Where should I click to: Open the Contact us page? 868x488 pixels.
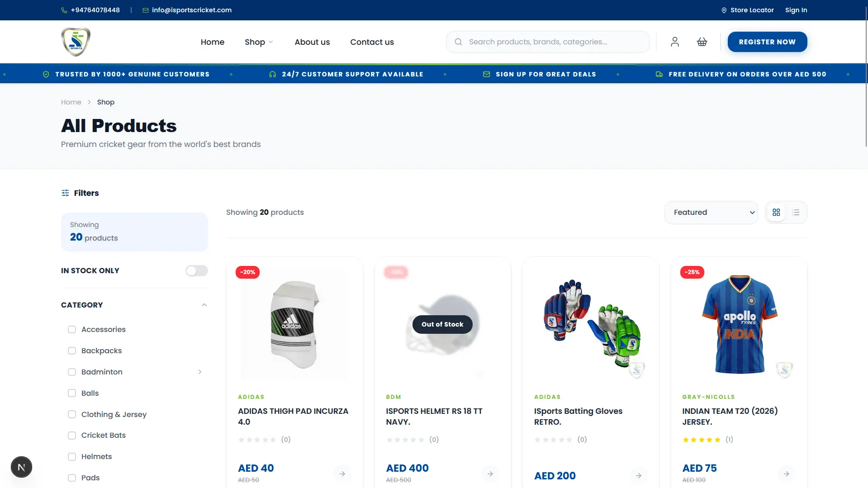click(372, 42)
